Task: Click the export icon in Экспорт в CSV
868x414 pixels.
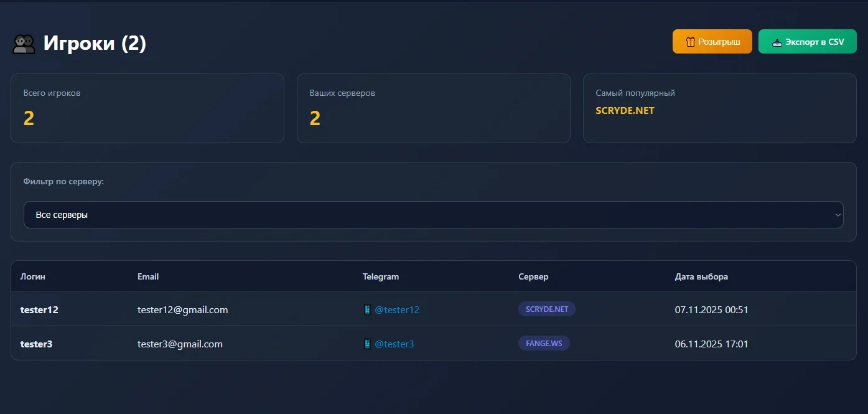Action: [x=777, y=42]
